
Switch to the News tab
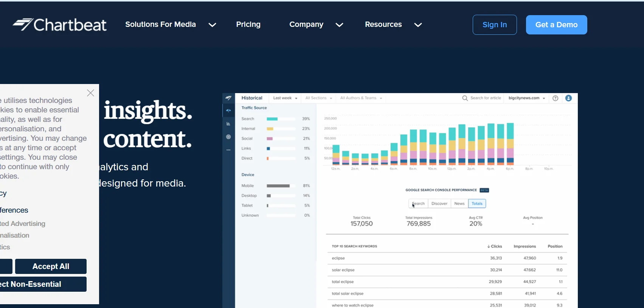[x=459, y=204]
